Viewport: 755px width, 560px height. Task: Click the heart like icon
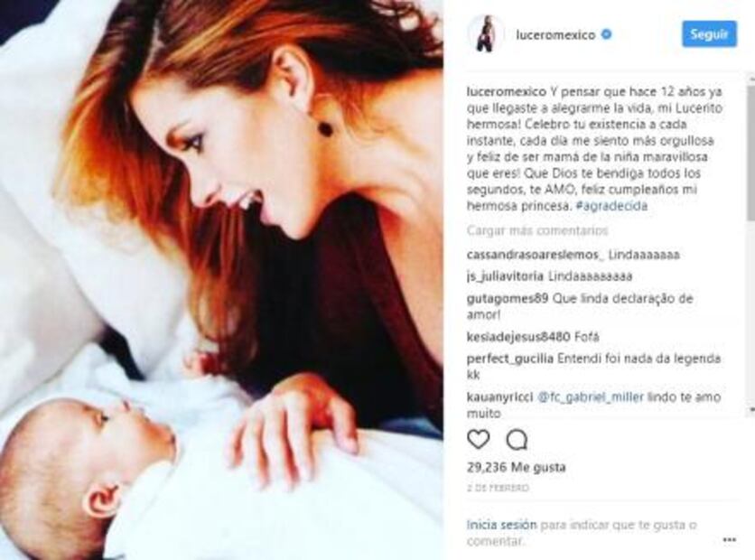pos(478,439)
